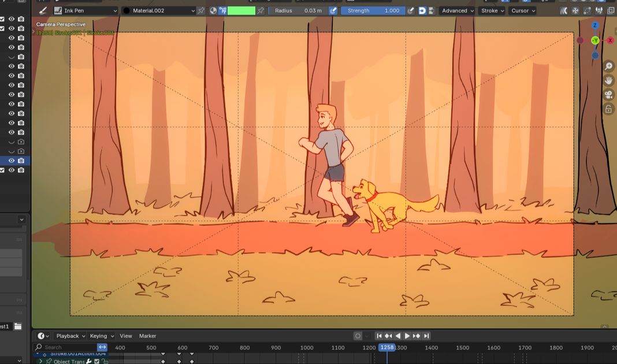This screenshot has height=364, width=617.
Task: Toggle eye icon in bottom outliner row
Action: [12, 170]
